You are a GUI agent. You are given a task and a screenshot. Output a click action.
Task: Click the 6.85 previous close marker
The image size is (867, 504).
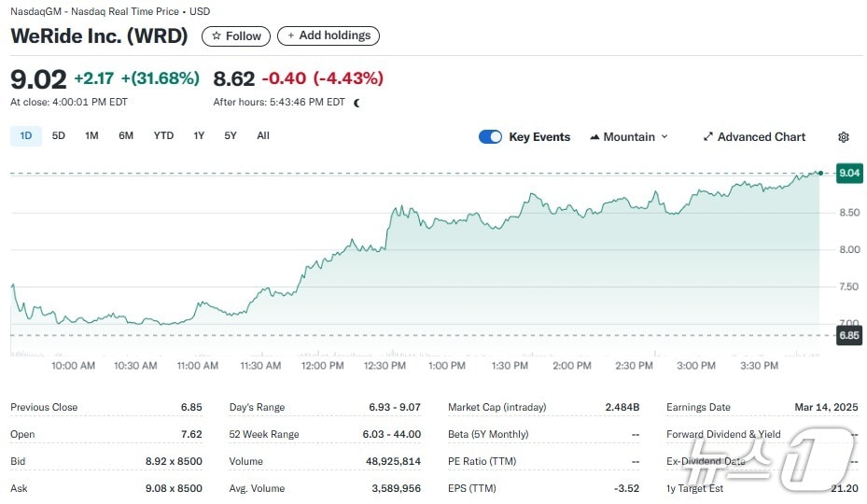[849, 336]
